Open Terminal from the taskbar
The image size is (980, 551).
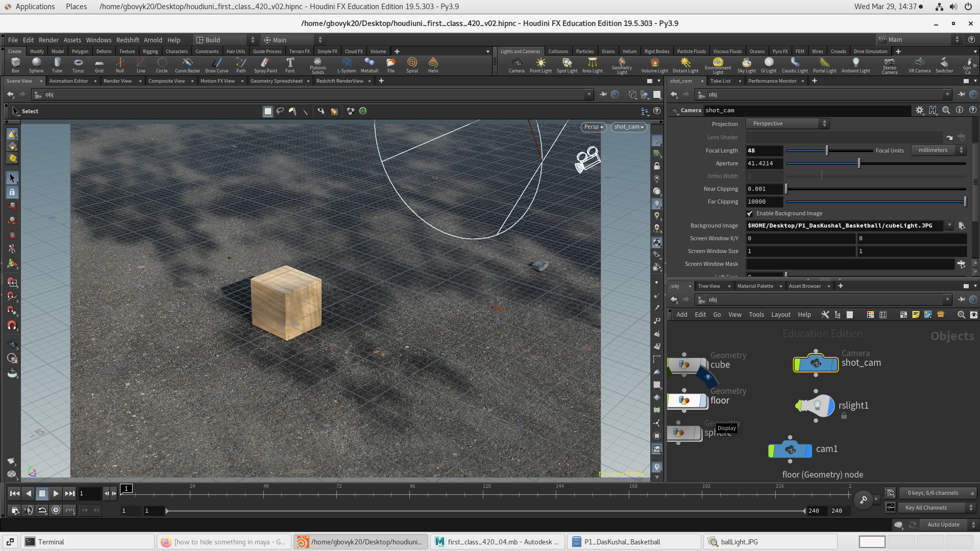pyautogui.click(x=88, y=542)
